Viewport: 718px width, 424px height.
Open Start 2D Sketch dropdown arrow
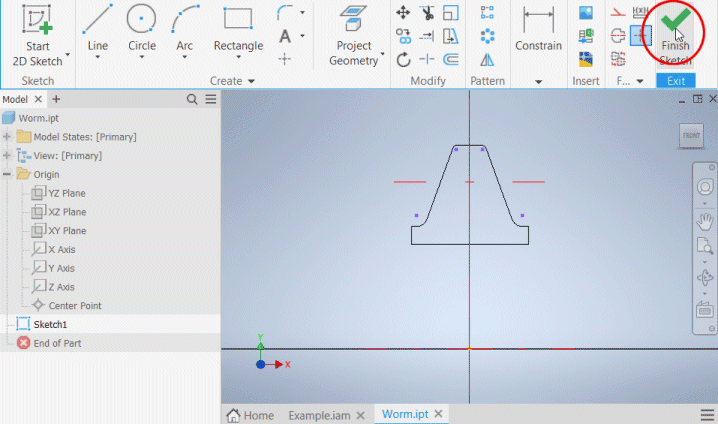(68, 54)
